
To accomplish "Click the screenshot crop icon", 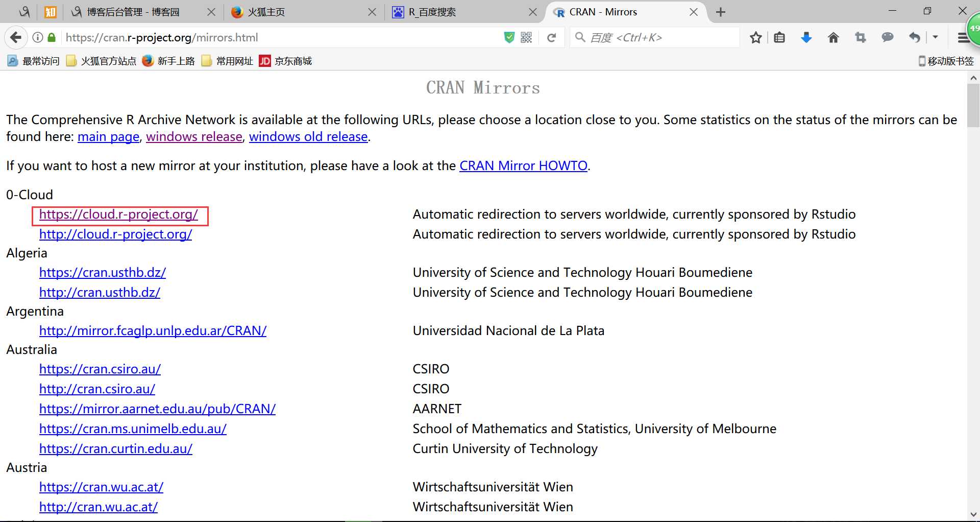I will pos(861,37).
